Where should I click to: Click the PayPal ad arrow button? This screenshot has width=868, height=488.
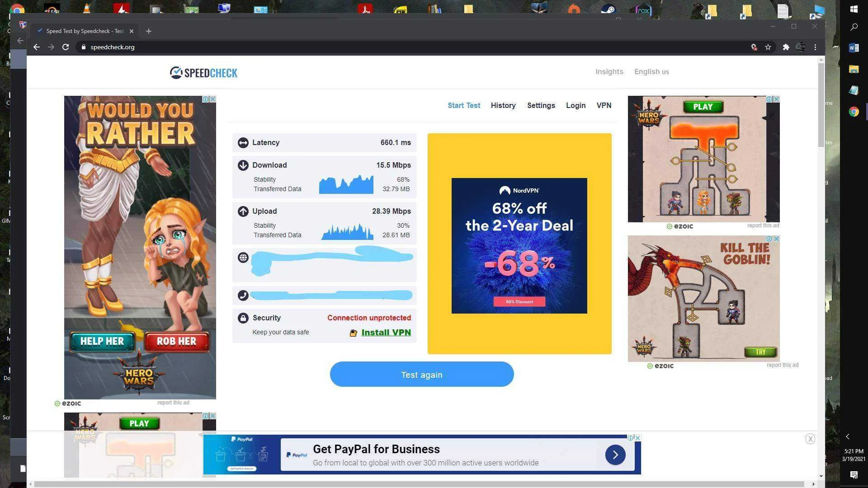point(615,455)
